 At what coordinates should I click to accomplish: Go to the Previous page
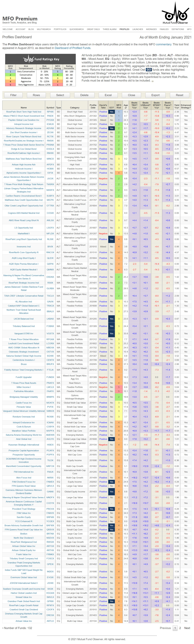165,628
